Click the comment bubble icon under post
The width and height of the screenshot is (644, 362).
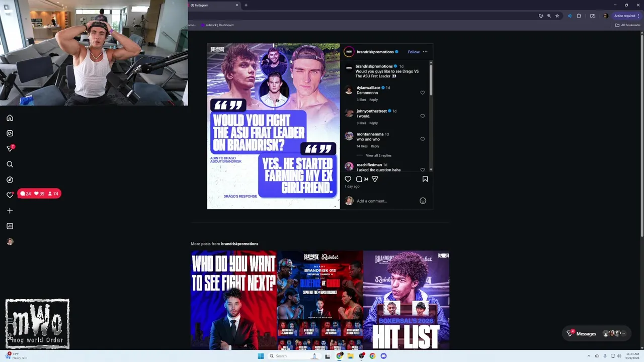pos(359,179)
